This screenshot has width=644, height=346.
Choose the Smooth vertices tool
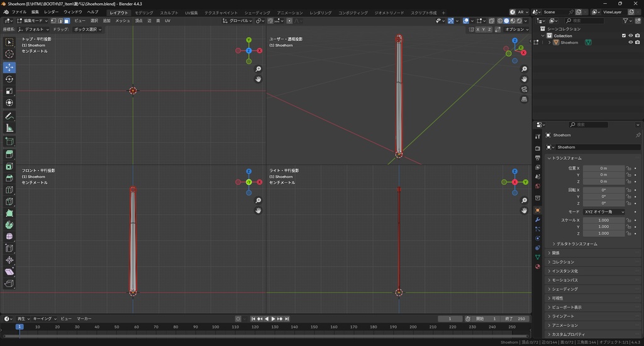point(9,237)
